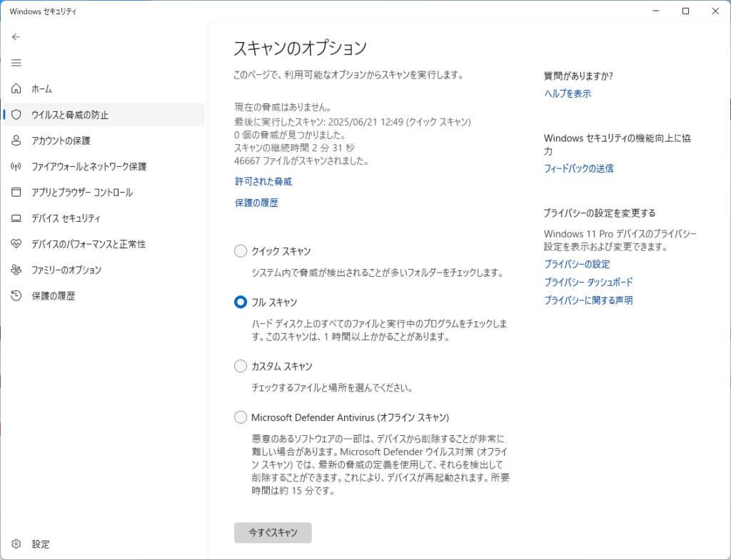This screenshot has height=560, width=731.
Task: Select the Firewall and network wireless icon
Action: pyautogui.click(x=16, y=166)
